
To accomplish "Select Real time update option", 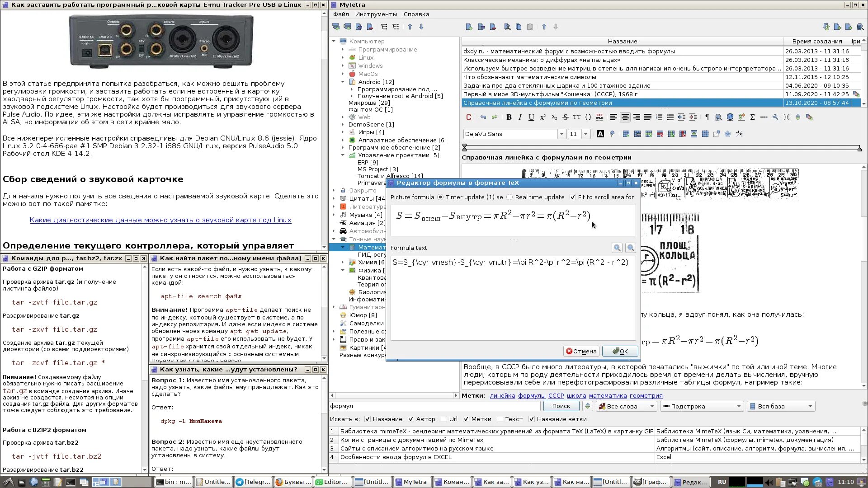I will click(x=510, y=197).
